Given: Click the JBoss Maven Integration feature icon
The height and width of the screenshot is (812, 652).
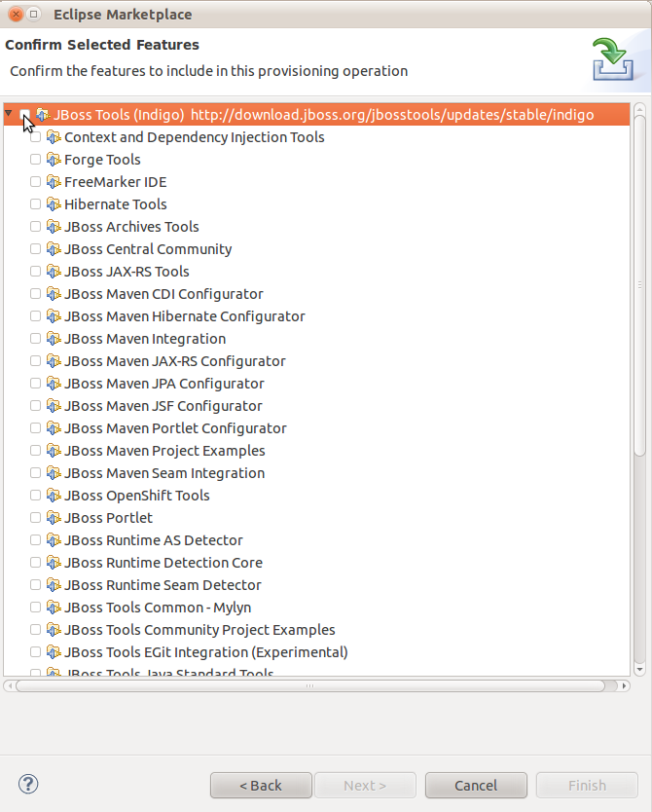Looking at the screenshot, I should click(54, 339).
